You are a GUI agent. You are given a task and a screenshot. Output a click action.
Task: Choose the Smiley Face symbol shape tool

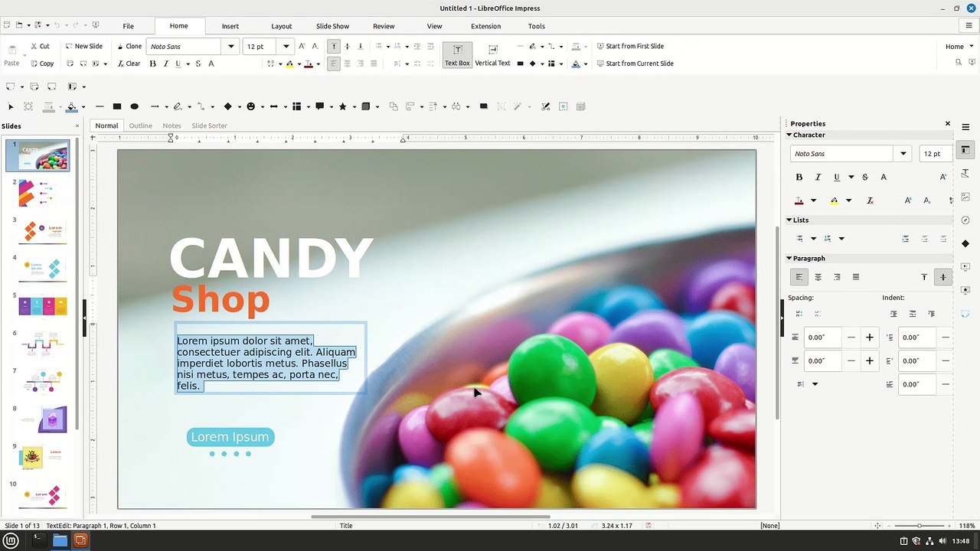pyautogui.click(x=250, y=106)
